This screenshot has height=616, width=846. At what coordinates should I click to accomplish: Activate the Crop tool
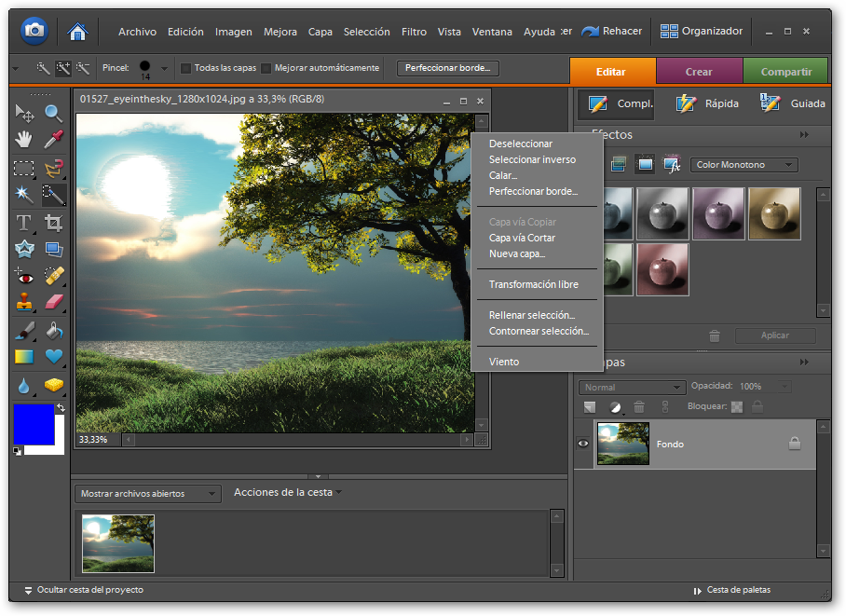pyautogui.click(x=54, y=223)
